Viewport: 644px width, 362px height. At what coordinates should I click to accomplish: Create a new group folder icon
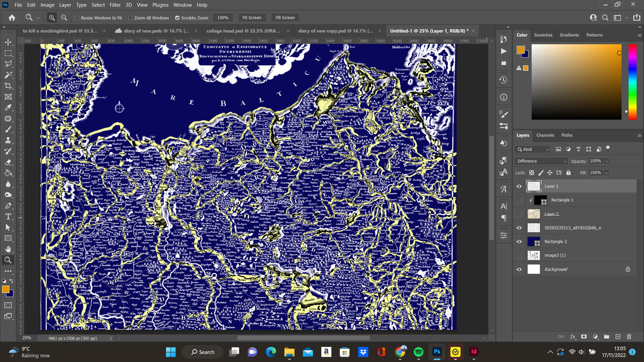pyautogui.click(x=607, y=336)
